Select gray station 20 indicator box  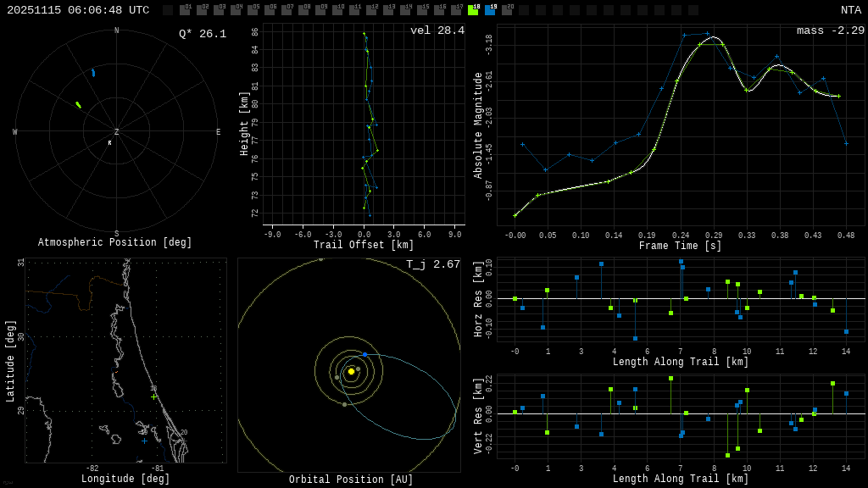[507, 10]
